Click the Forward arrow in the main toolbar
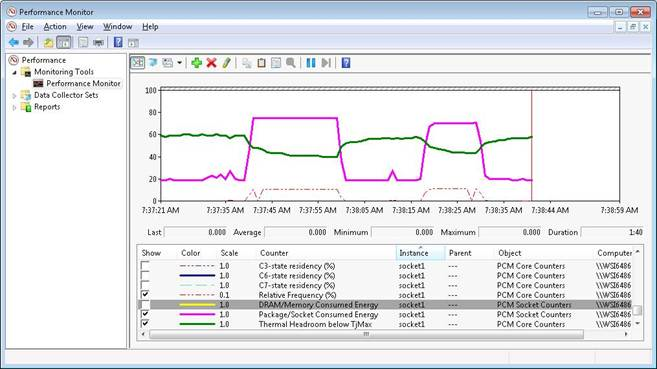This screenshot has height=369, width=657. 28,42
